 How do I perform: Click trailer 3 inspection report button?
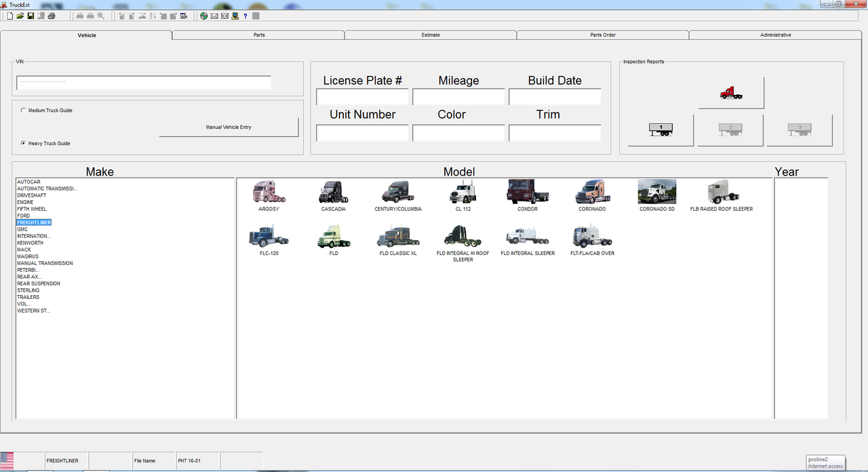pyautogui.click(x=800, y=130)
